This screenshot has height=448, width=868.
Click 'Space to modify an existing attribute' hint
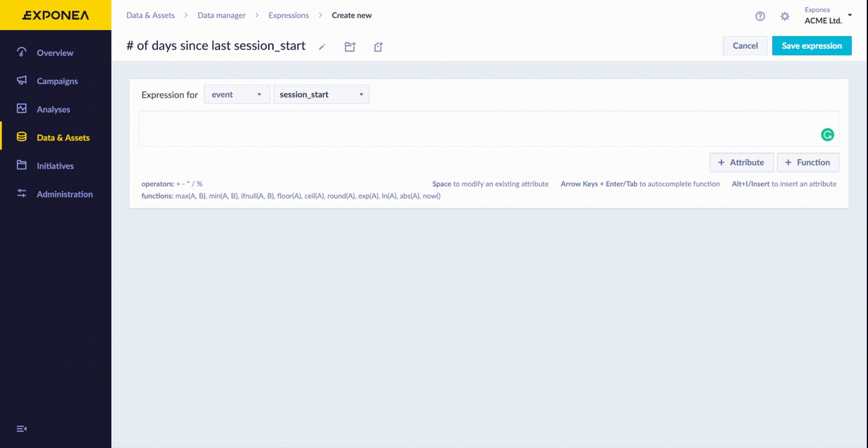point(490,184)
